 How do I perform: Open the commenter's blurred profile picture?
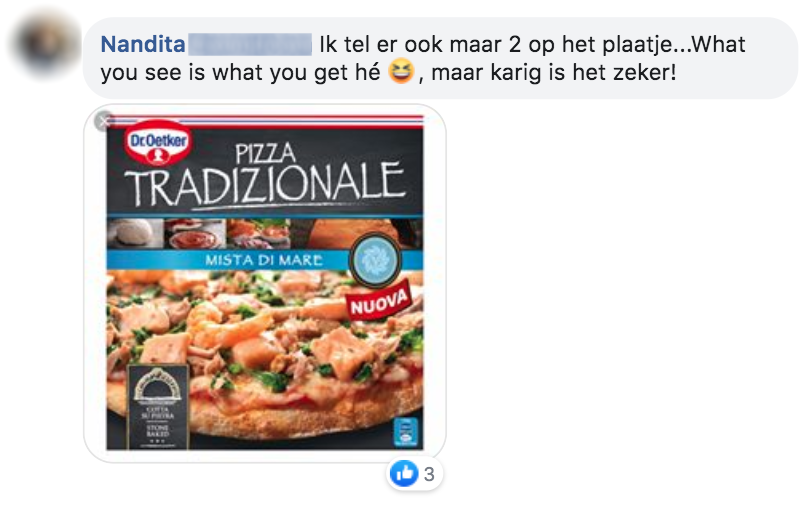click(x=45, y=44)
